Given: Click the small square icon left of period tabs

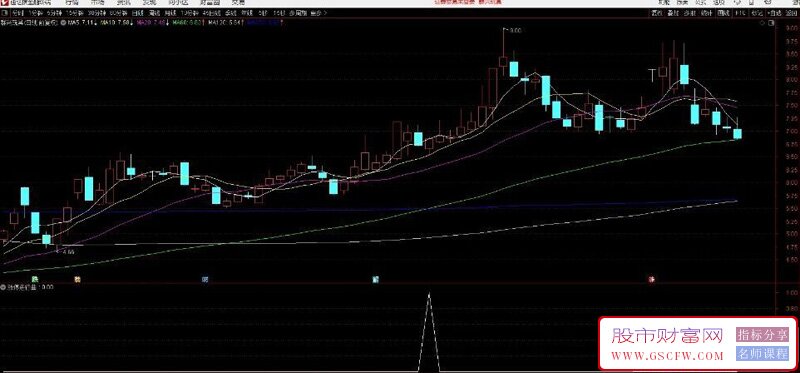Looking at the screenshot, I should coord(4,13).
